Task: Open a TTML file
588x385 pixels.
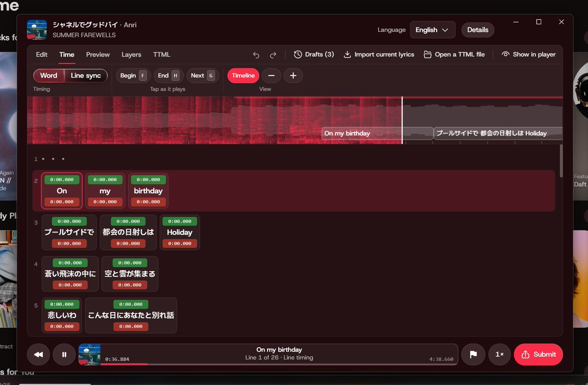Action: (x=454, y=54)
